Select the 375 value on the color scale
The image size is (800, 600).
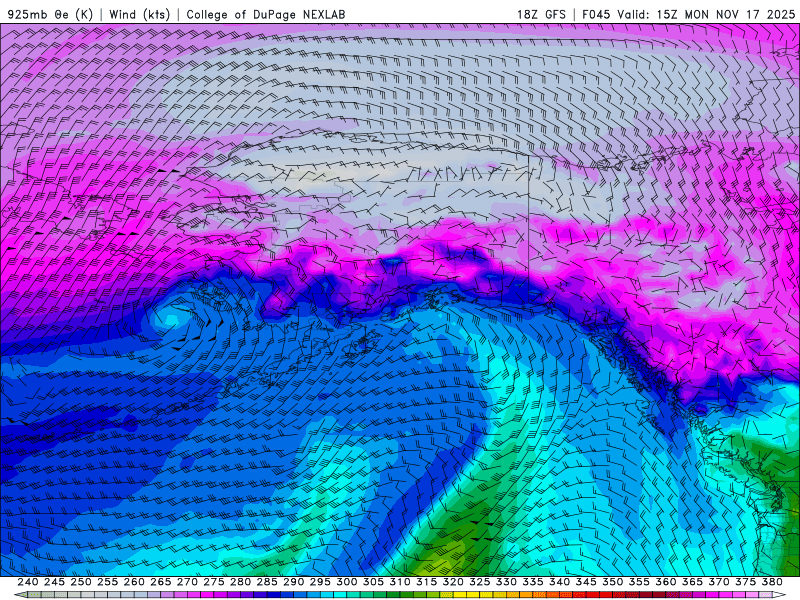tap(745, 582)
